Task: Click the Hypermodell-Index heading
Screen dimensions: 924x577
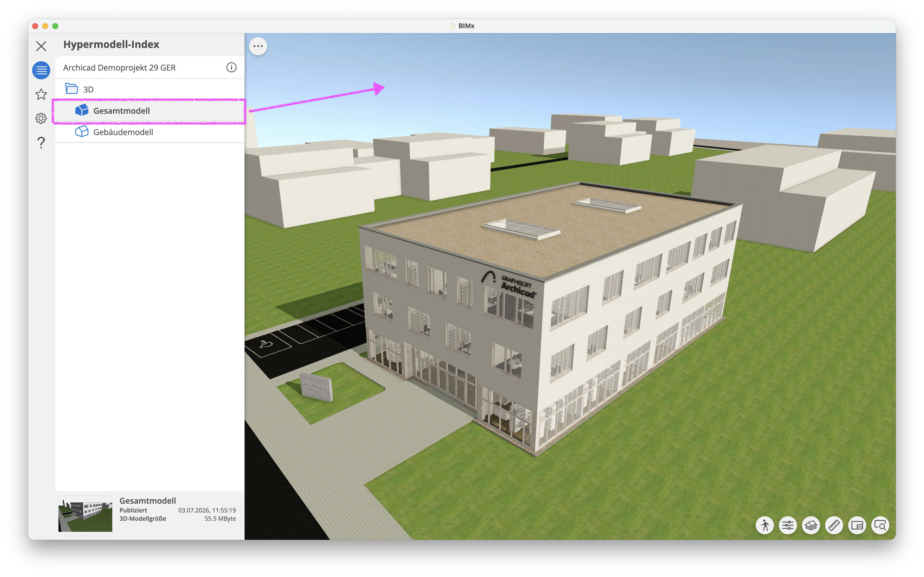Action: tap(111, 44)
